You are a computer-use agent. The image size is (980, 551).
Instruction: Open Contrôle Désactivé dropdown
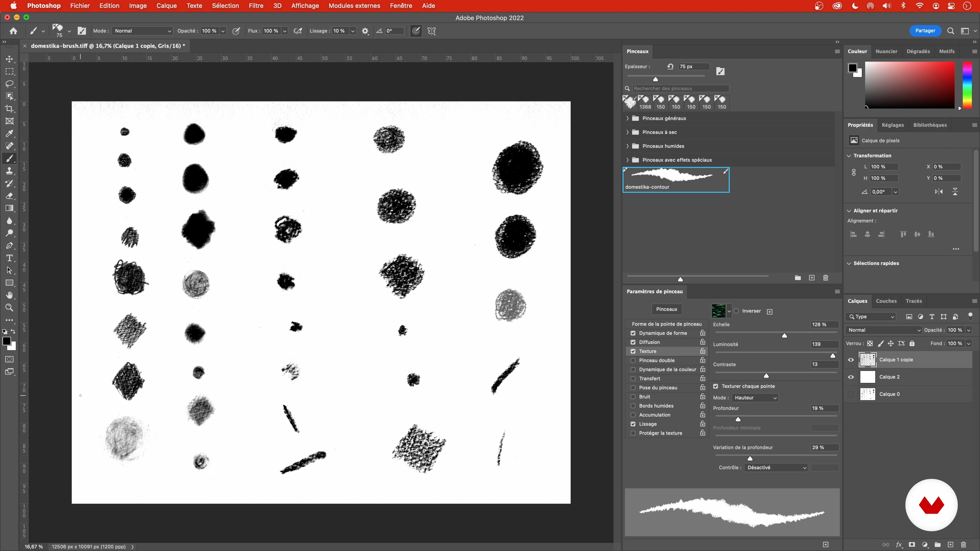pyautogui.click(x=776, y=468)
